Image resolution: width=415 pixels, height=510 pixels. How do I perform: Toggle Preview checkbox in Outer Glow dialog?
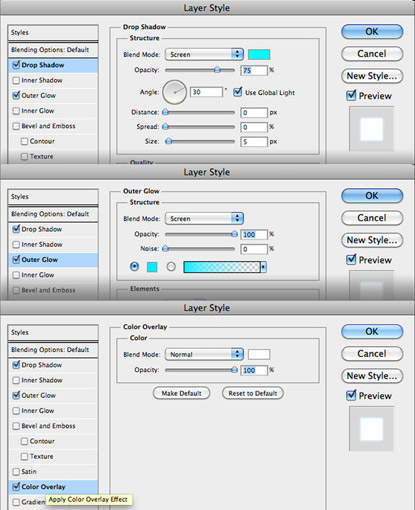(x=351, y=260)
